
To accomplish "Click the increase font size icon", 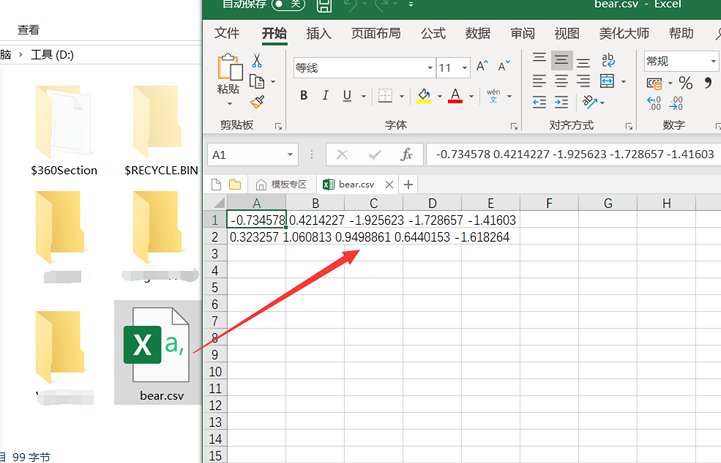I will pos(482,67).
